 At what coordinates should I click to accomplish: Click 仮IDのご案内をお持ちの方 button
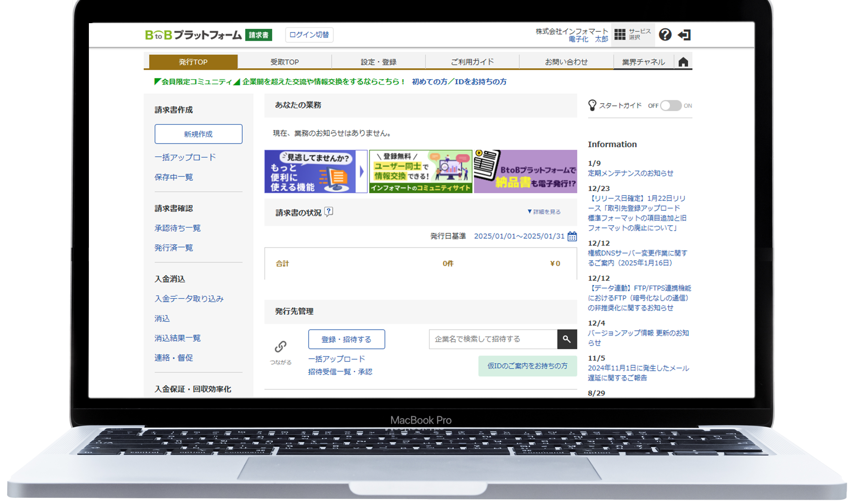click(x=527, y=366)
